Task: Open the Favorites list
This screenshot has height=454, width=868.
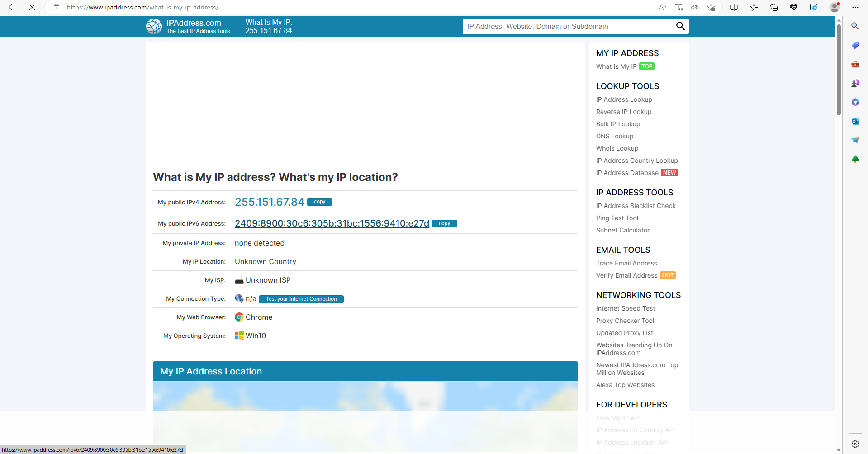Action: 754,7
